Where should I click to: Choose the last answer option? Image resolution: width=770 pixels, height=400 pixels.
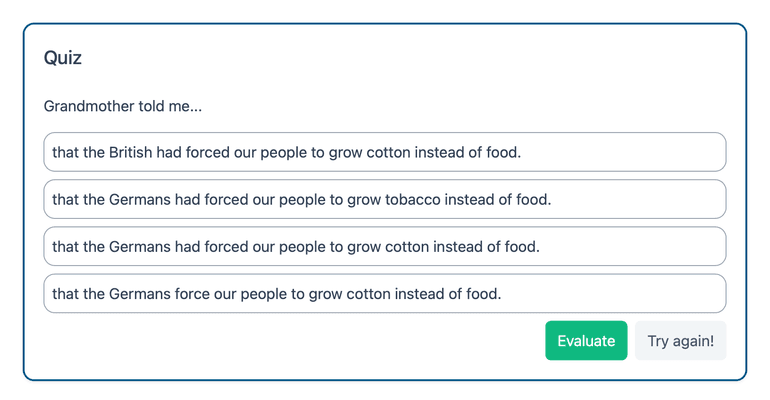point(385,293)
